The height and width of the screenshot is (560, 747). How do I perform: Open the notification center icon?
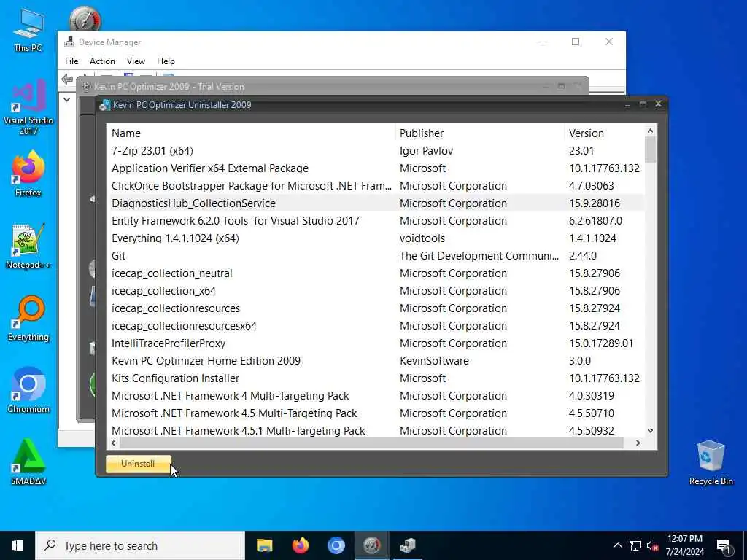click(x=724, y=546)
